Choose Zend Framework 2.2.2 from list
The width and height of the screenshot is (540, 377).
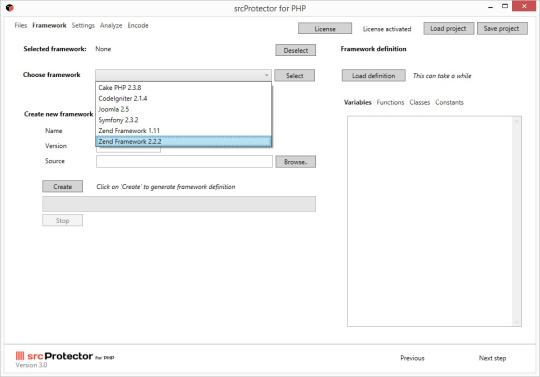[x=184, y=141]
